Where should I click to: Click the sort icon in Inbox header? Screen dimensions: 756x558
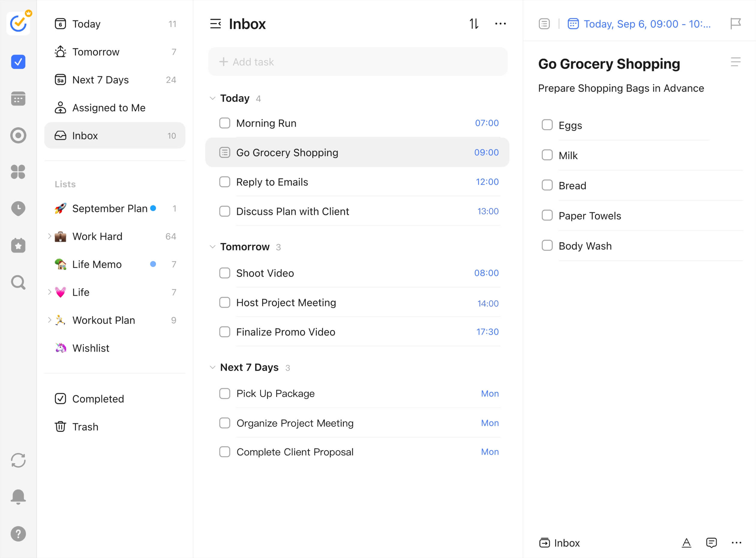point(474,24)
